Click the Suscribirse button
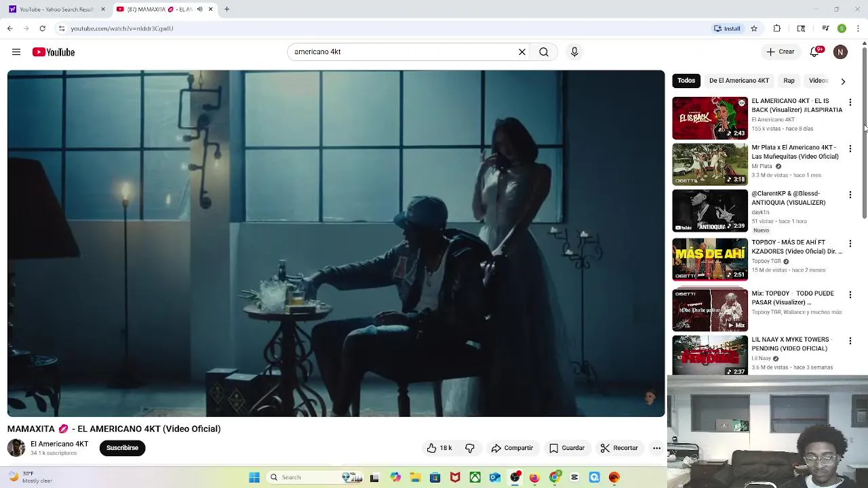The image size is (868, 488). 122,448
